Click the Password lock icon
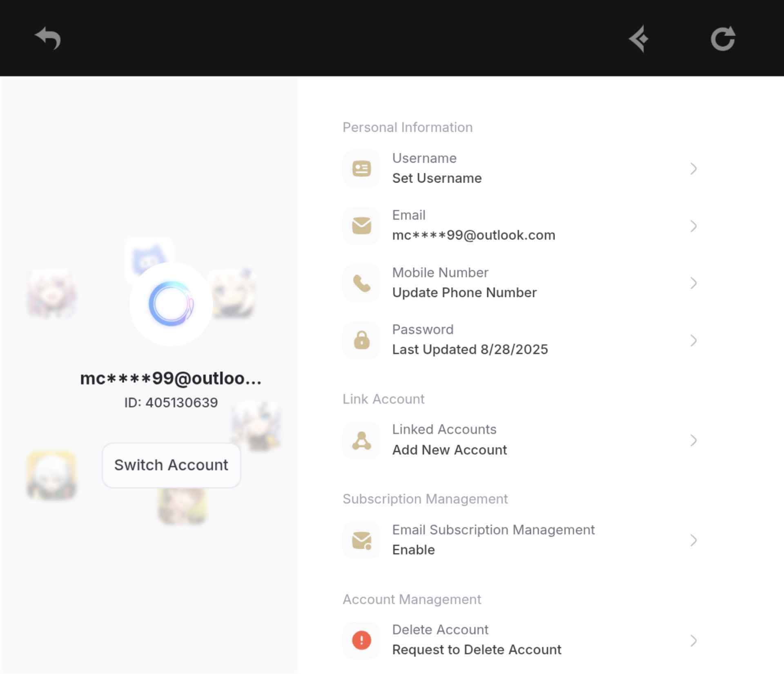The width and height of the screenshot is (784, 674). (361, 340)
